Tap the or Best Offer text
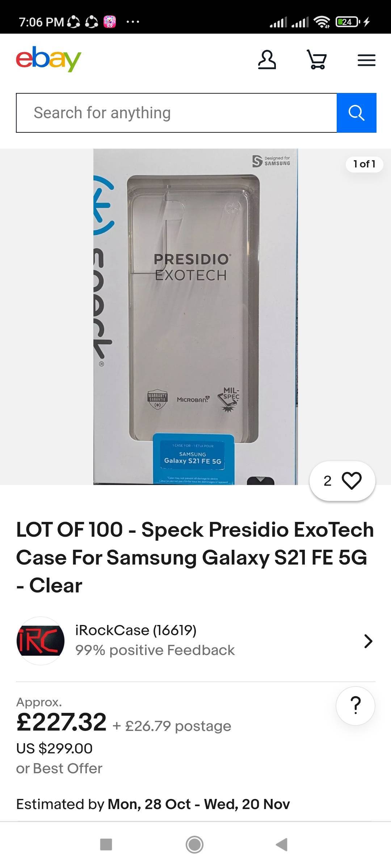 coord(59,769)
